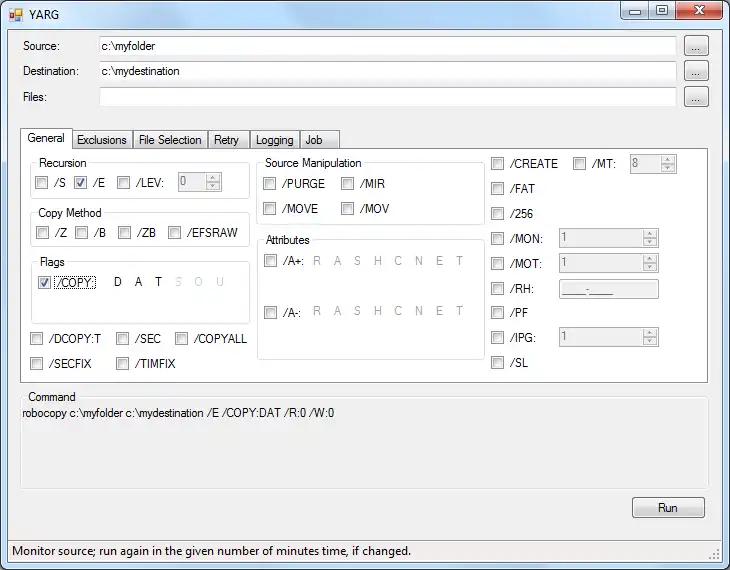This screenshot has height=570, width=730.
Task: Open the Logging tab
Action: (275, 140)
